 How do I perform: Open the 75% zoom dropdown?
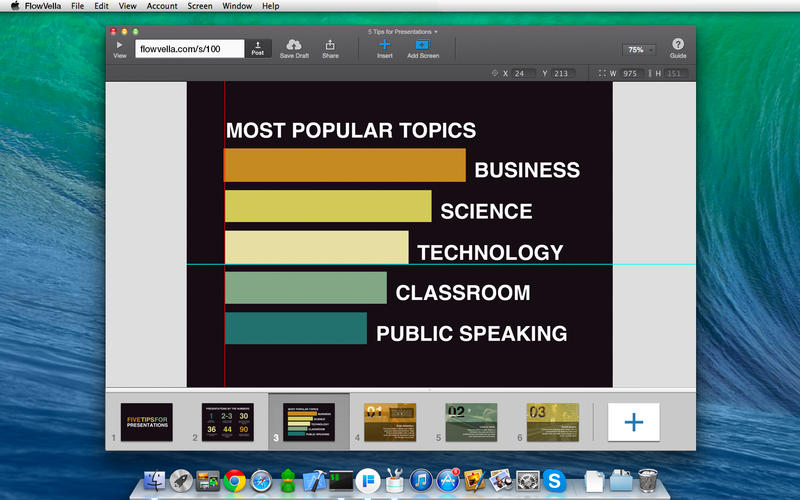[x=639, y=50]
